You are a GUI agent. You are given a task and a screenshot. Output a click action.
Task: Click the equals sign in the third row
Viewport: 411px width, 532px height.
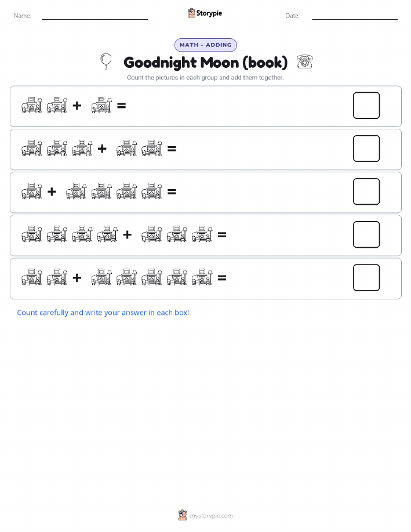coord(172,191)
